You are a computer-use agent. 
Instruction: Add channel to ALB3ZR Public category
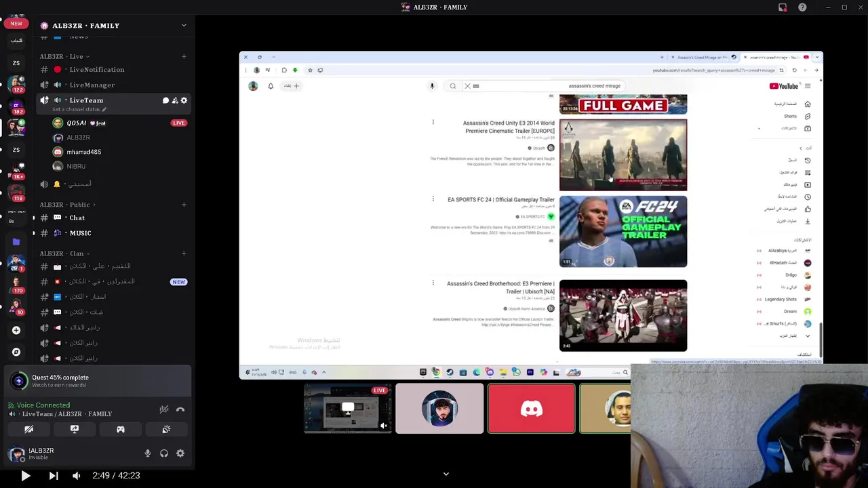pyautogui.click(x=184, y=205)
